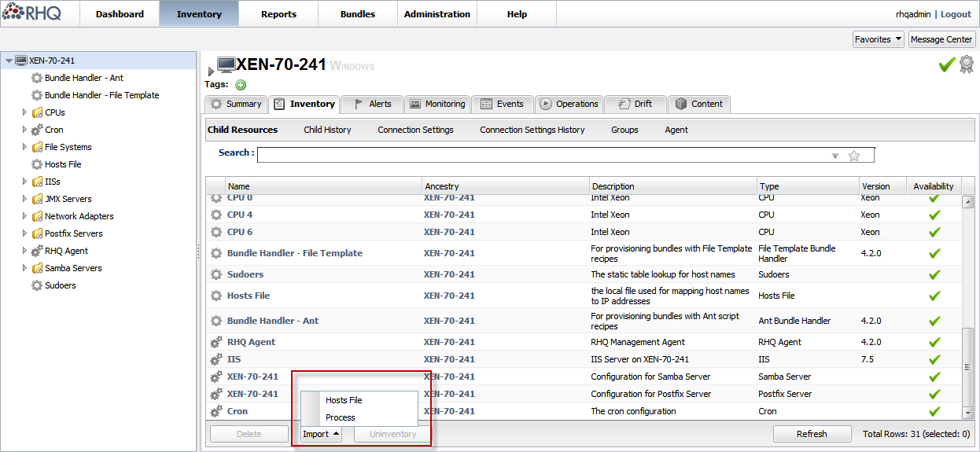Add a tag with green plus icon
The image size is (980, 452).
241,85
